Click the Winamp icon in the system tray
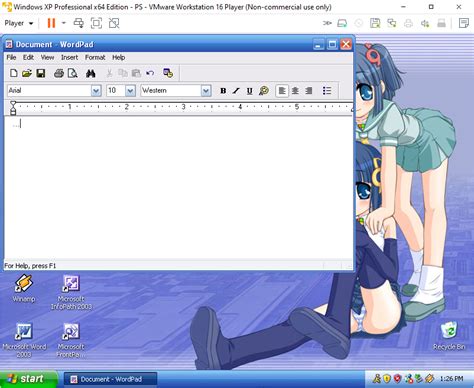The width and height of the screenshot is (474, 388). point(430,379)
